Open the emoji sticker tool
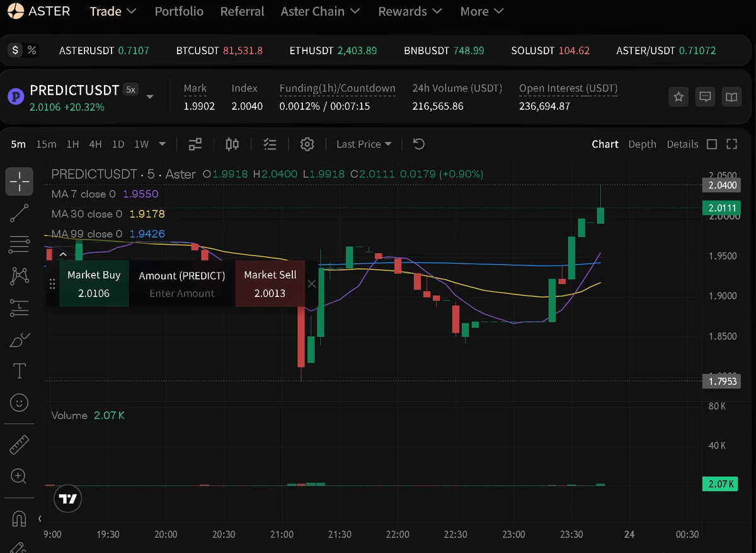The width and height of the screenshot is (756, 553). (x=20, y=402)
